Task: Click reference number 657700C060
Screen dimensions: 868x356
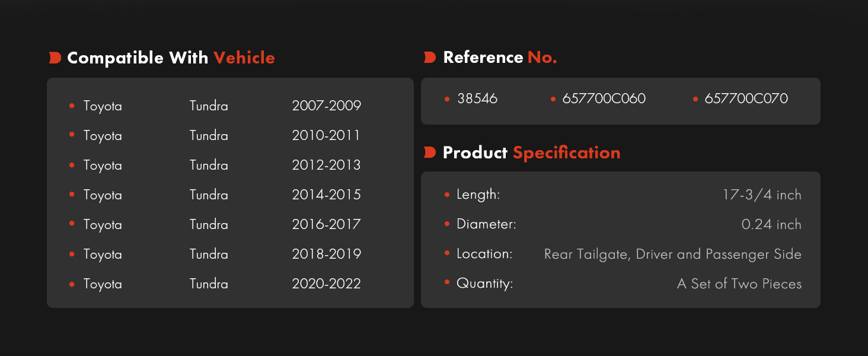Action: [604, 98]
